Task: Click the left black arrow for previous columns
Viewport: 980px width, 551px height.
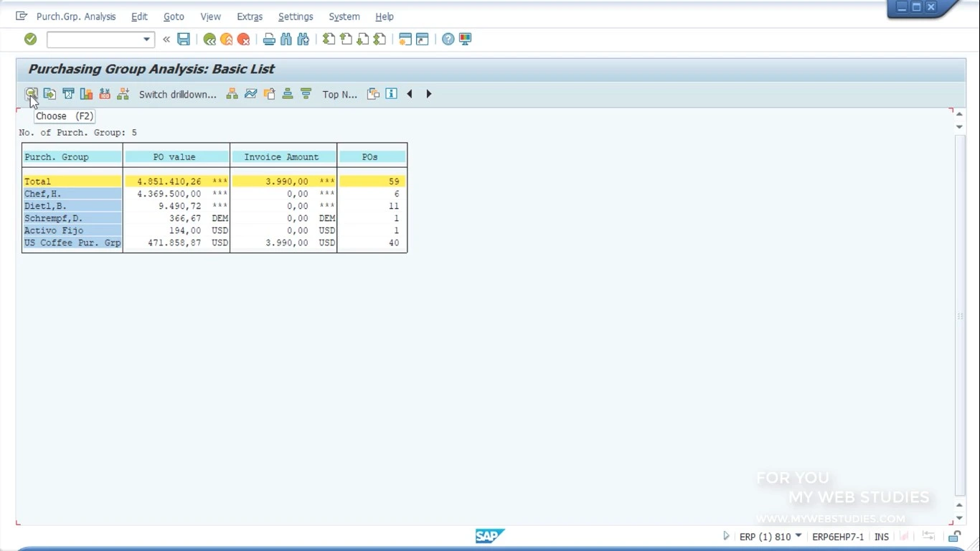Action: click(410, 94)
